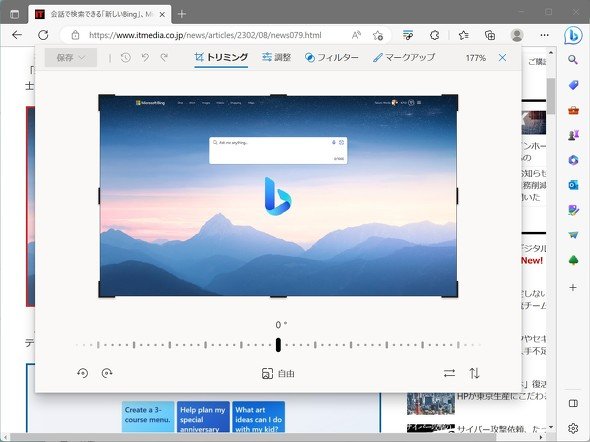This screenshot has height=442, width=590.
Task: Open the shopping tag sidebar icon
Action: pyautogui.click(x=573, y=85)
